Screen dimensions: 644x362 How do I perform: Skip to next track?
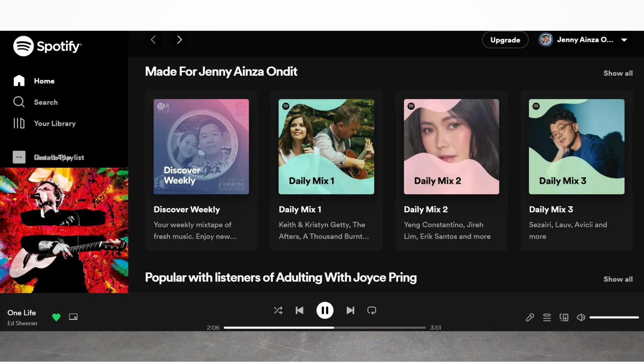(x=350, y=310)
